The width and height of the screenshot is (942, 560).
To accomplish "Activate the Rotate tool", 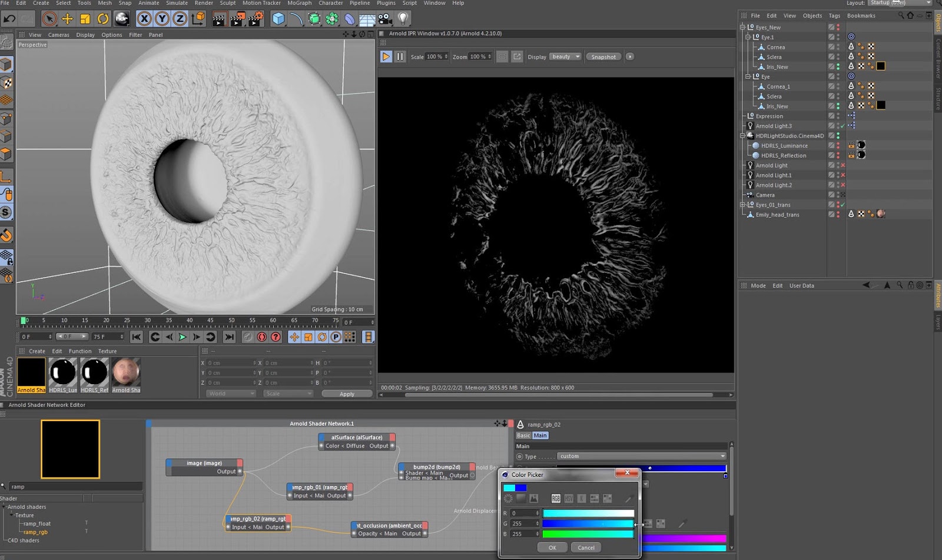I will (103, 19).
